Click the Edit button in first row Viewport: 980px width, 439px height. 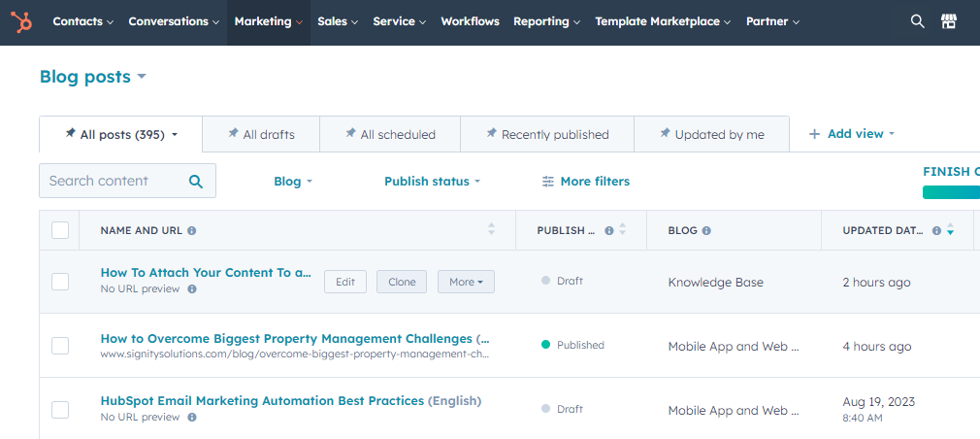coord(345,282)
